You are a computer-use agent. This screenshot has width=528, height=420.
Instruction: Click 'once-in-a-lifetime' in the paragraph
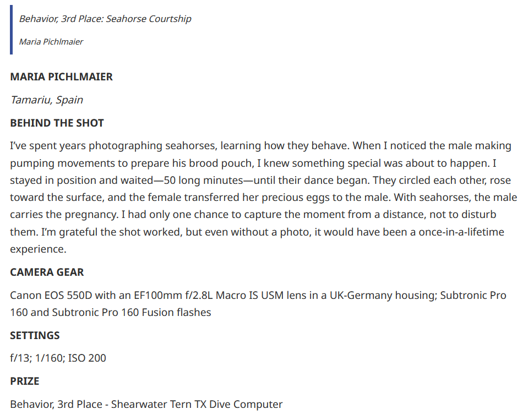tap(461, 232)
